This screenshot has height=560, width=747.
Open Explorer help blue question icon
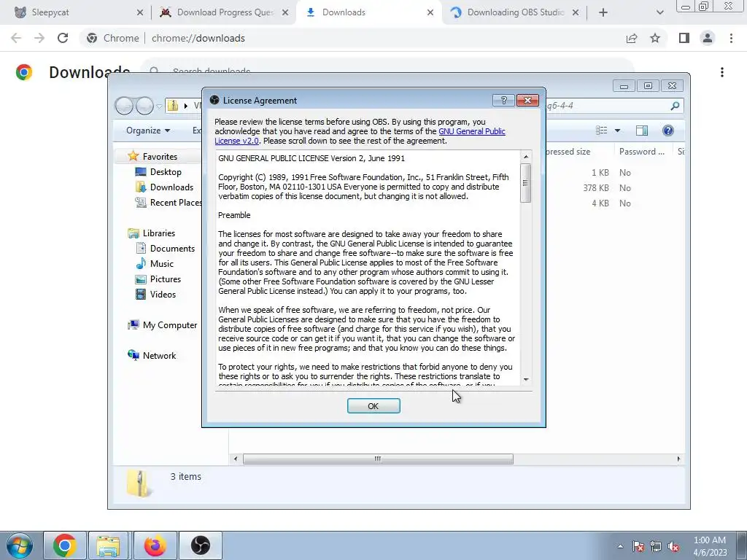pyautogui.click(x=668, y=131)
